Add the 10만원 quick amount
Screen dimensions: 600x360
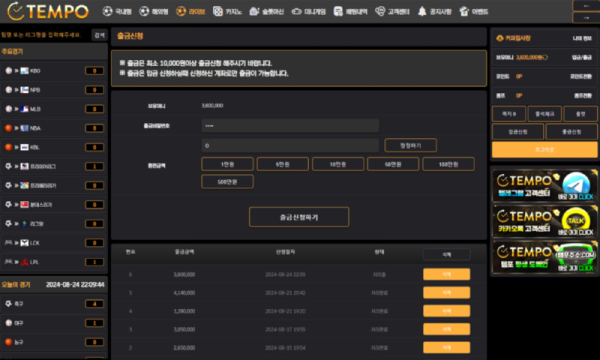[x=338, y=164]
